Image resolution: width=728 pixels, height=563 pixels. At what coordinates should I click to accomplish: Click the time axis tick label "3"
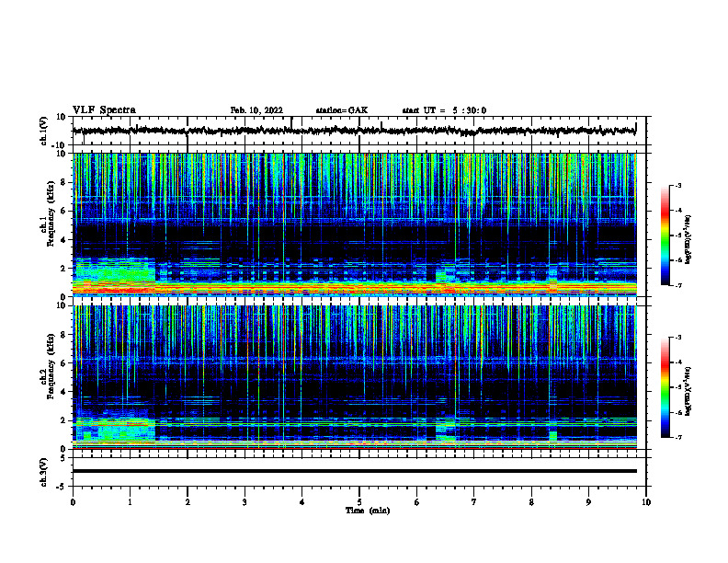tap(245, 502)
